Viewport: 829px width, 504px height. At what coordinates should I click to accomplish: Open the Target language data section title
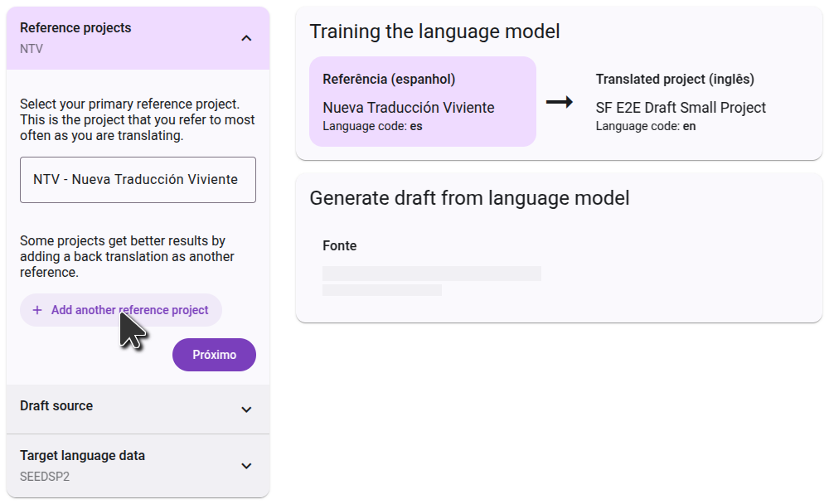click(82, 456)
